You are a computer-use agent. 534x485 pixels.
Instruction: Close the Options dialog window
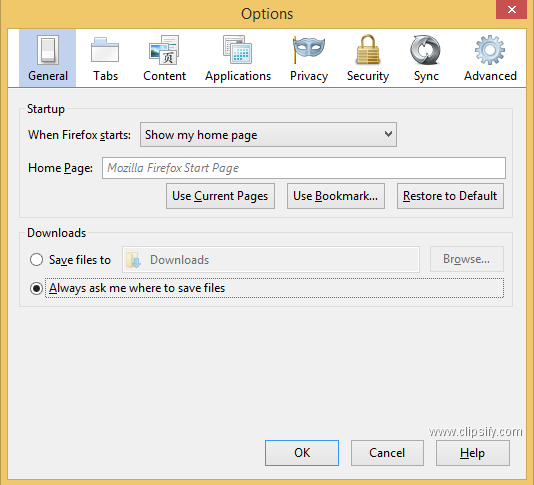pyautogui.click(x=512, y=10)
